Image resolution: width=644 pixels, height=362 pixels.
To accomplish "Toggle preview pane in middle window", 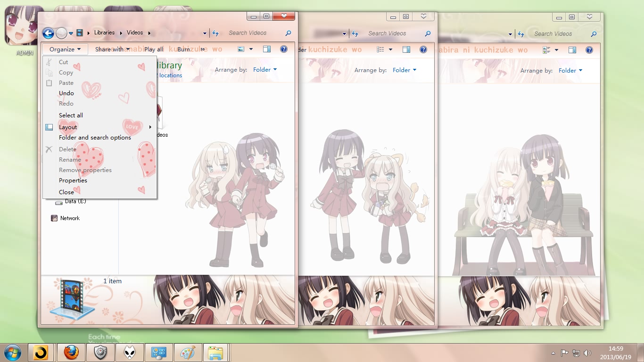I will tap(406, 49).
